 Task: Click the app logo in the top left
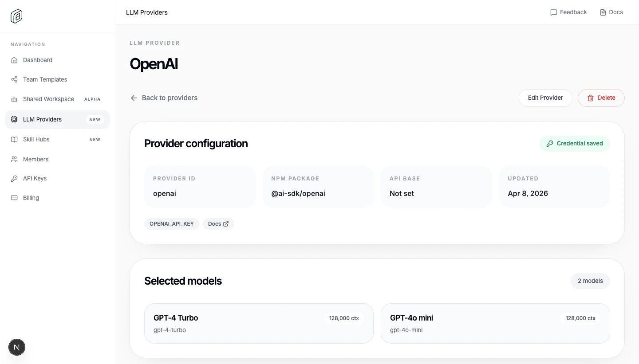[x=16, y=16]
